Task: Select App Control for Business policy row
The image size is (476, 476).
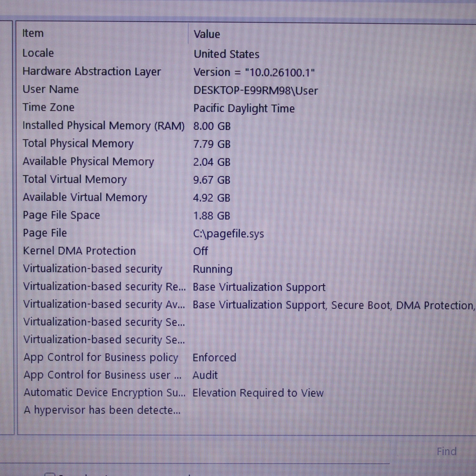Action: click(x=101, y=357)
